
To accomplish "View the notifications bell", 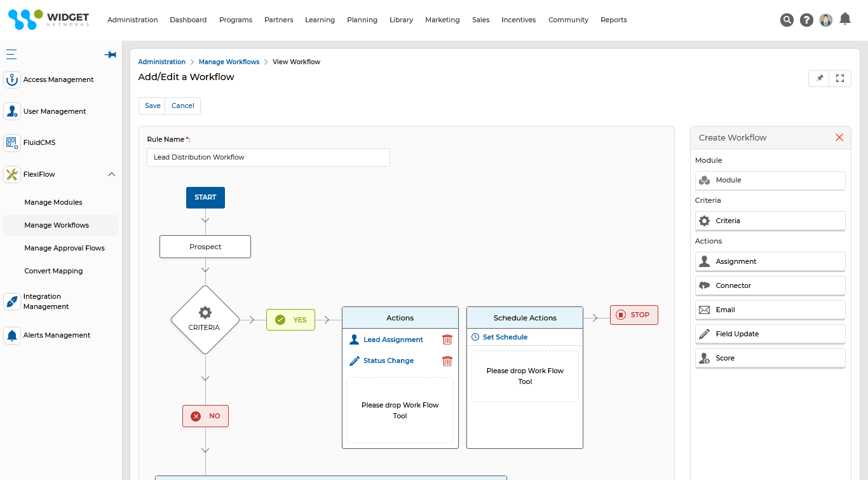I will [844, 19].
